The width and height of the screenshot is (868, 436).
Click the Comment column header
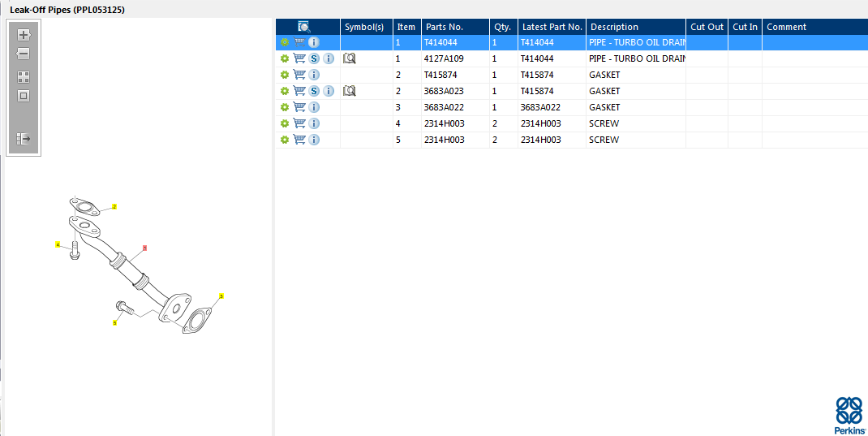[x=814, y=27]
